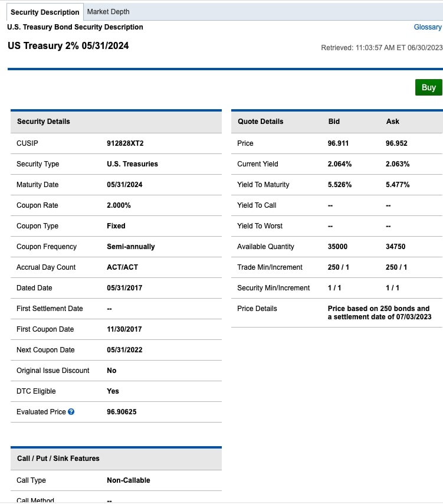Select ask available quantity 34750
This screenshot has height=504, width=443.
coord(395,247)
